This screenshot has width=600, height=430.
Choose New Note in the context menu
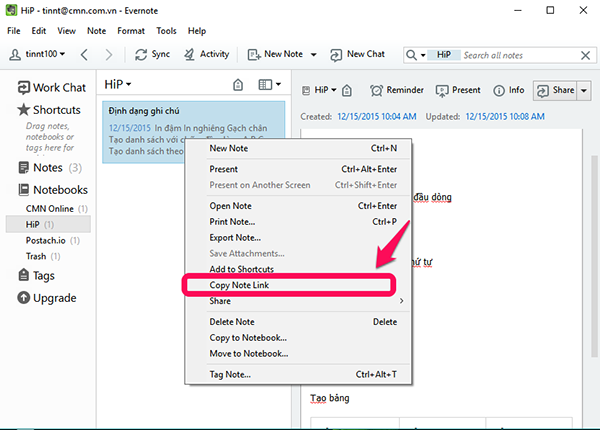tap(298, 148)
